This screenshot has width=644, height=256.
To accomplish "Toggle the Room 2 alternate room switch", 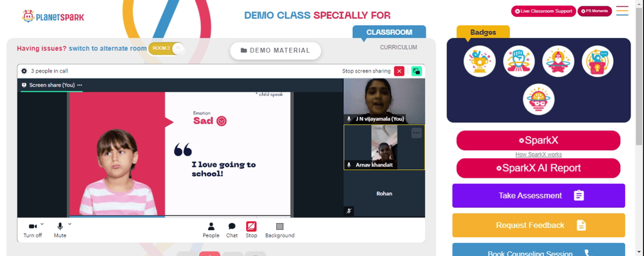I will [166, 48].
